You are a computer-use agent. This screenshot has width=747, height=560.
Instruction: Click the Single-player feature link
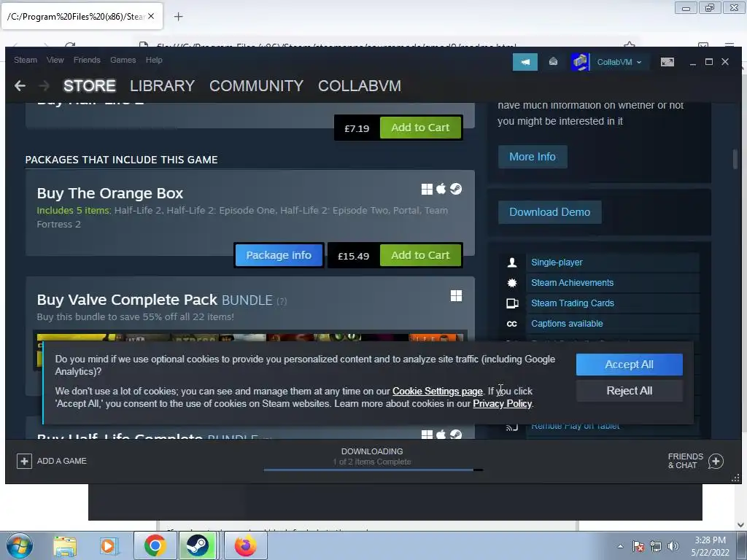pyautogui.click(x=557, y=262)
